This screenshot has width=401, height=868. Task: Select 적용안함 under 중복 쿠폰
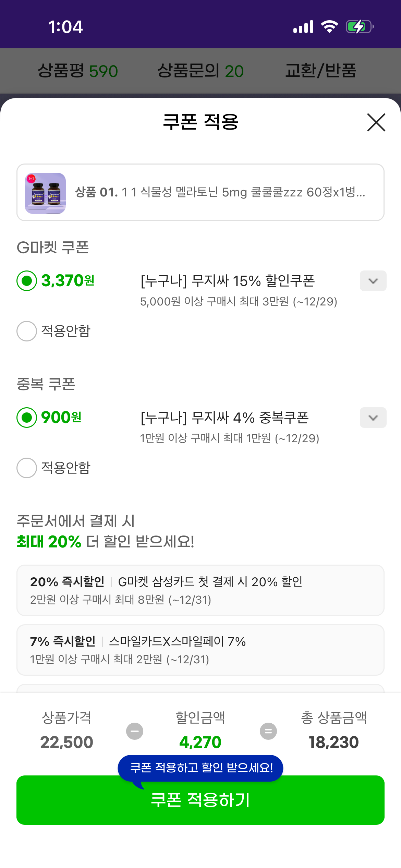click(27, 468)
